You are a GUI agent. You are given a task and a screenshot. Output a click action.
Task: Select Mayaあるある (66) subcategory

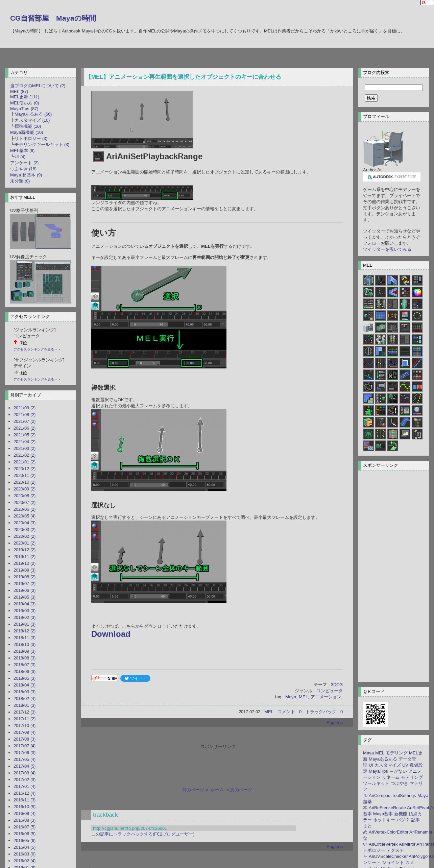coord(33,114)
